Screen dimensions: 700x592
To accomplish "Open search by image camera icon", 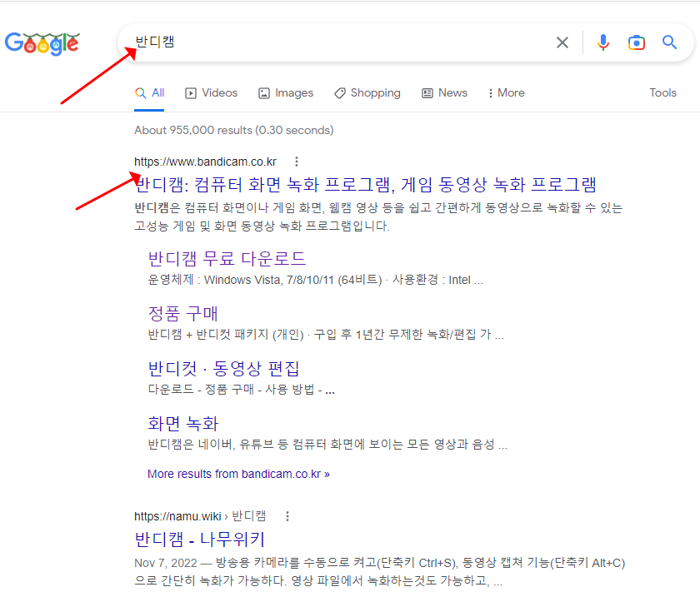I will click(636, 42).
